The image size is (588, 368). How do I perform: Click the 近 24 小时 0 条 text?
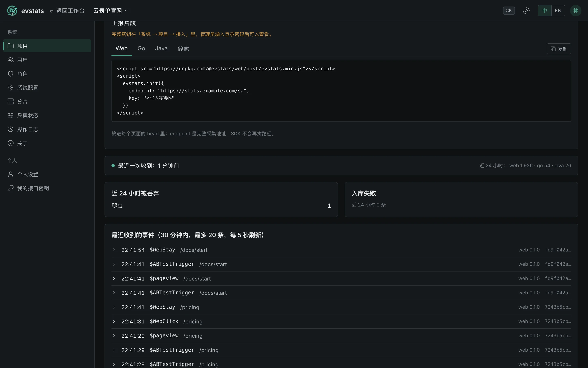click(369, 205)
